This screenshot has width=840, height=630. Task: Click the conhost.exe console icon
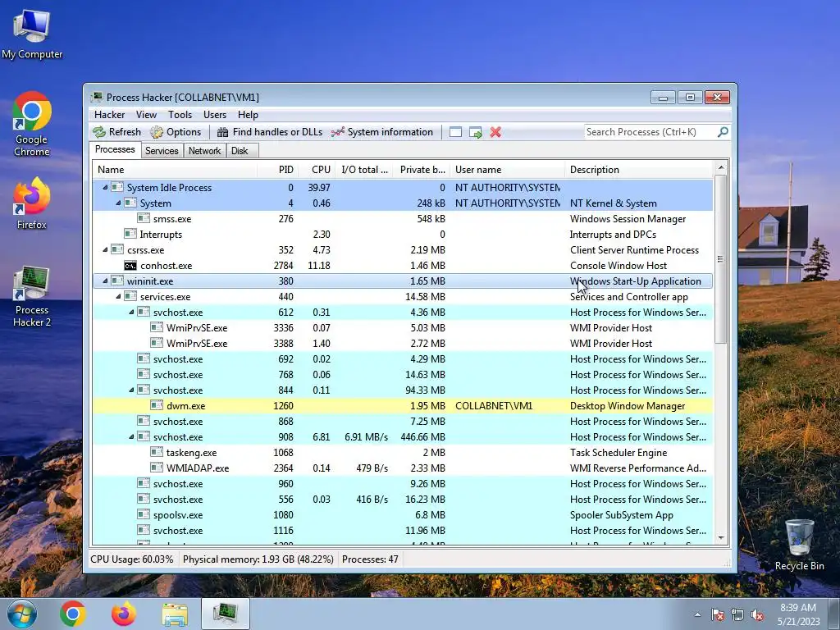(x=130, y=265)
